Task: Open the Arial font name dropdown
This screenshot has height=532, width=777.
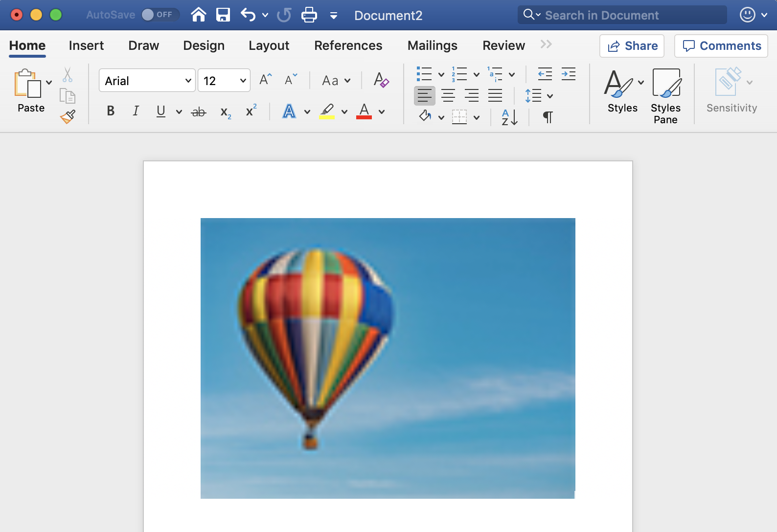Action: click(188, 81)
